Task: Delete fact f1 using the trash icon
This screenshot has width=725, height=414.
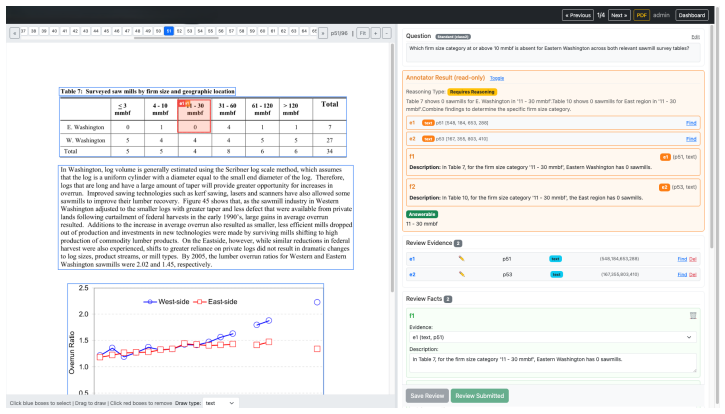Action: click(693, 315)
